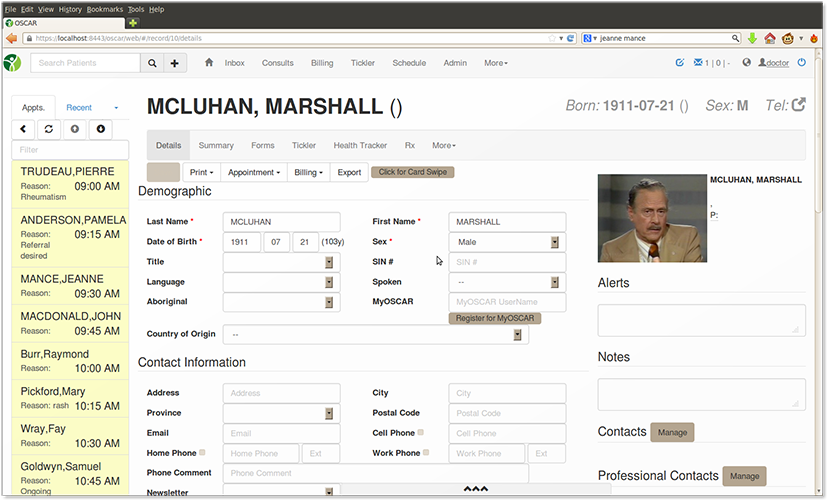The image size is (827, 500).
Task: Switch to the Summary tab
Action: pyautogui.click(x=216, y=146)
